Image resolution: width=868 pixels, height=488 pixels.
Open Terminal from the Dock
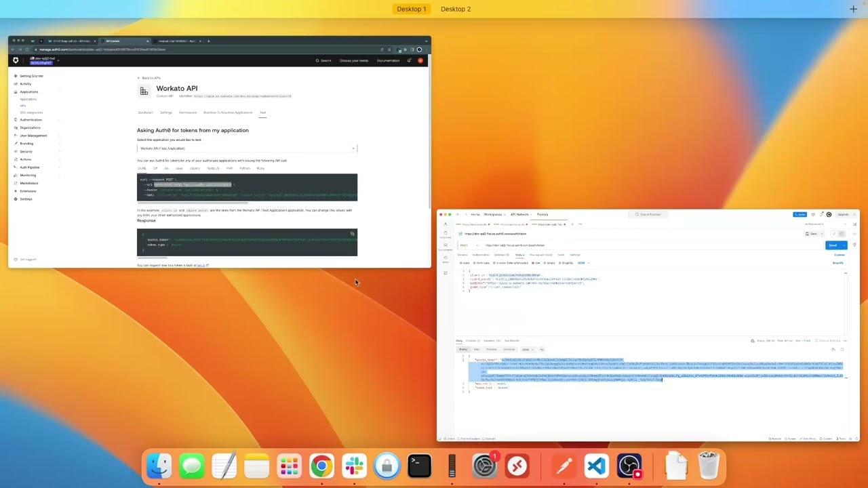click(x=420, y=466)
